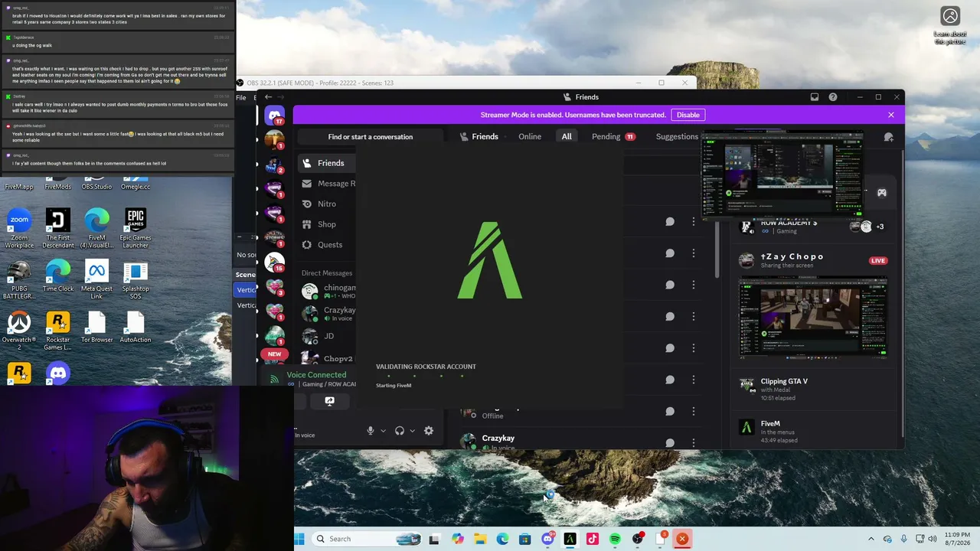Open the Stories server icon
980x551 pixels.
[x=274, y=239]
